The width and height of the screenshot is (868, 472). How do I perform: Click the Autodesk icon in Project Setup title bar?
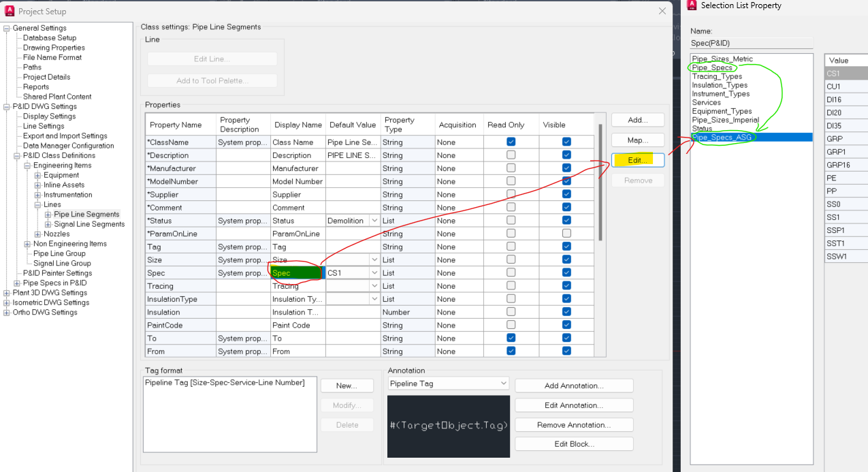(x=10, y=11)
